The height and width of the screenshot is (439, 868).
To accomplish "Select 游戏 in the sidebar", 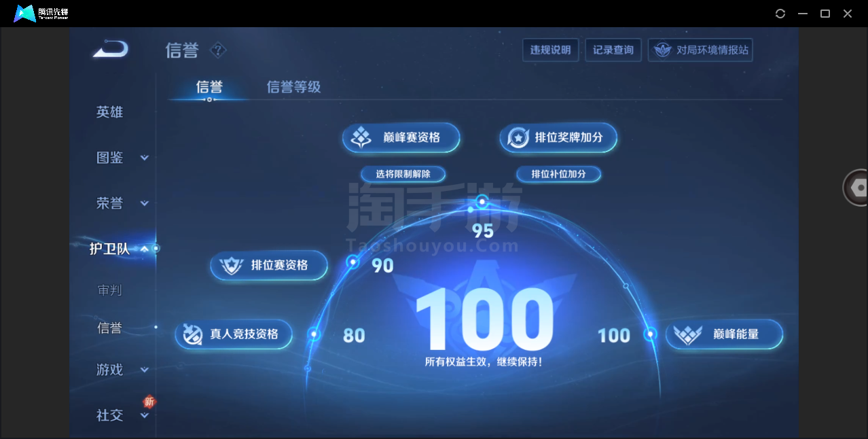I will pyautogui.click(x=109, y=370).
